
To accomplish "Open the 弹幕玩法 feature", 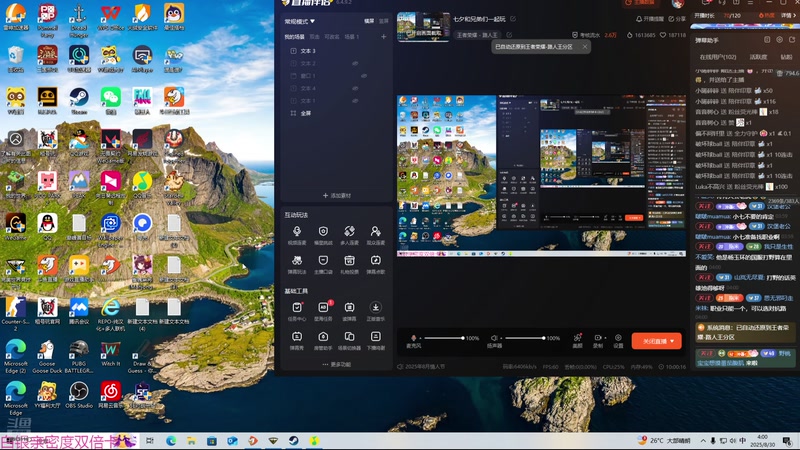I will point(296,264).
